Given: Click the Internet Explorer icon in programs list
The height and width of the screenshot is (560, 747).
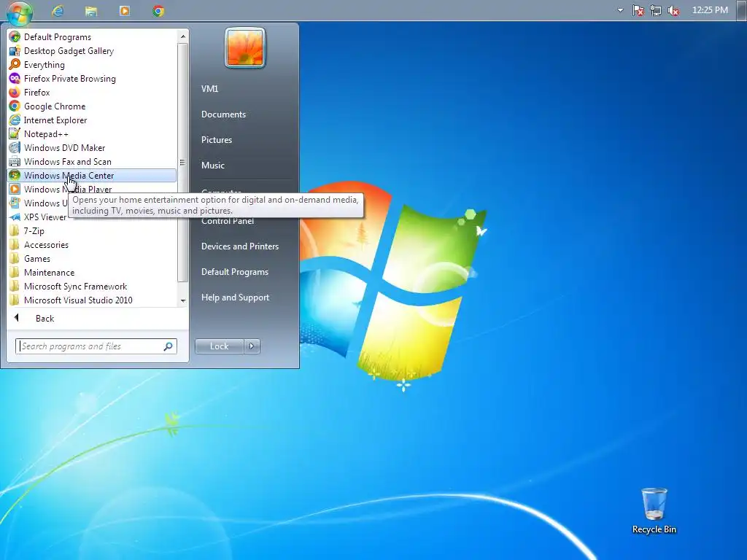Looking at the screenshot, I should pos(15,120).
